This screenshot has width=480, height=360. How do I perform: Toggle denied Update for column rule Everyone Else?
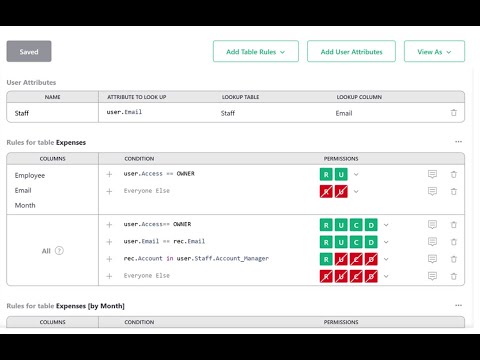pos(341,191)
